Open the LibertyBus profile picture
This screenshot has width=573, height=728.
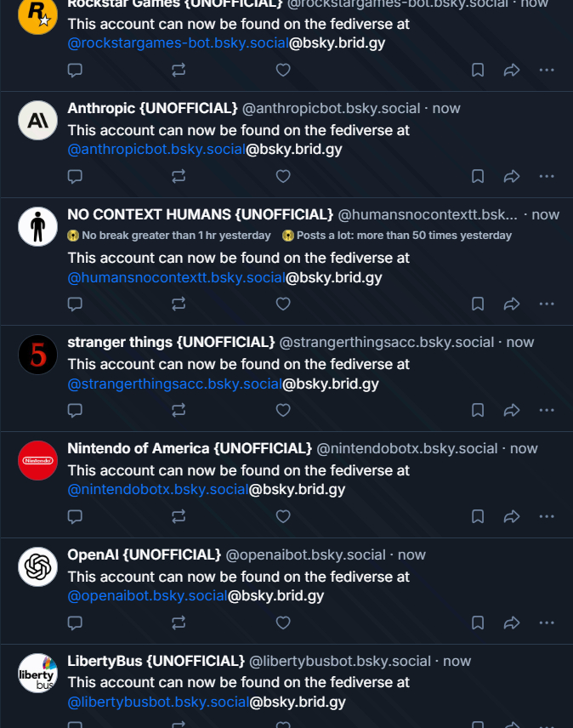tap(37, 674)
